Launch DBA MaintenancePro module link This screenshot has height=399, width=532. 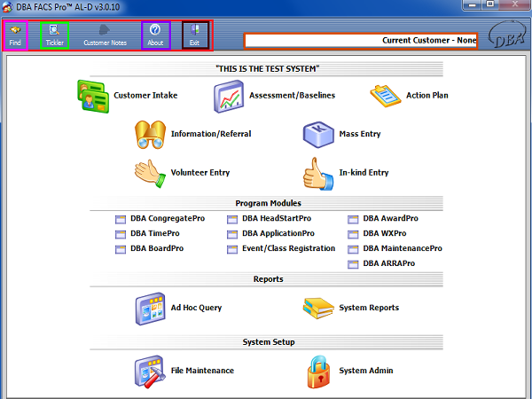(x=403, y=248)
